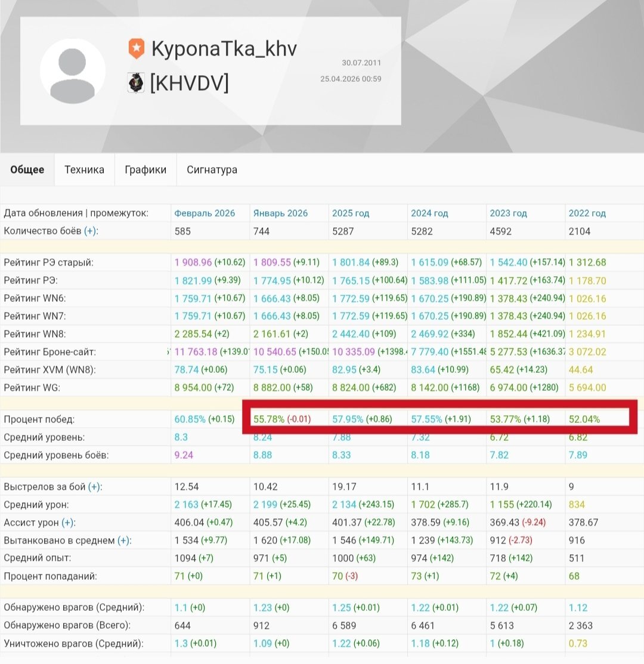Viewport: 644px width, 664px height.
Task: Open the Сигнатура tab
Action: click(212, 169)
